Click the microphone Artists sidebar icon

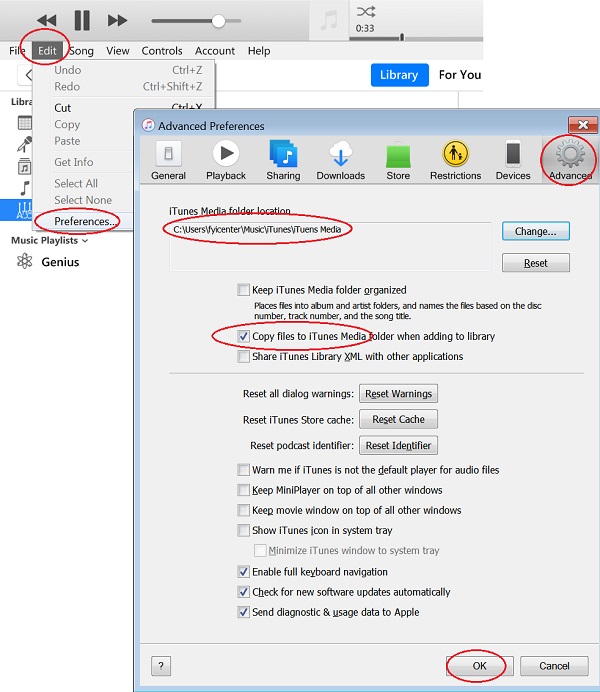[25, 144]
